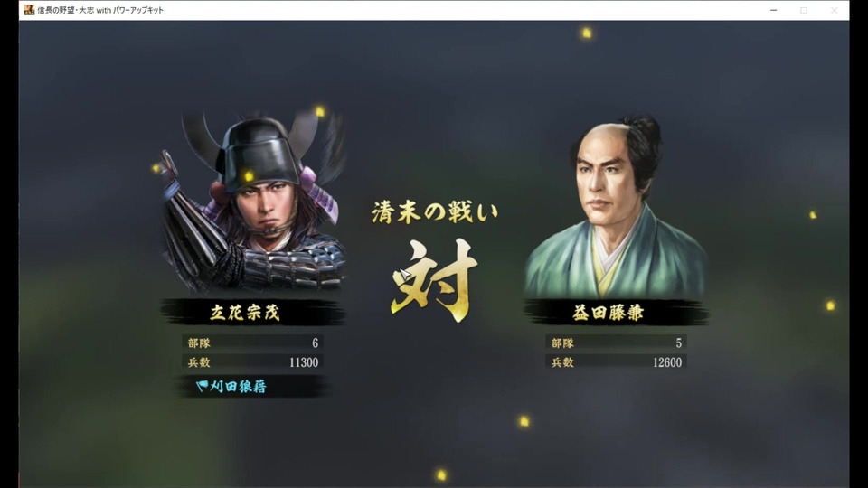Click the large golden 対 emblem

435,280
